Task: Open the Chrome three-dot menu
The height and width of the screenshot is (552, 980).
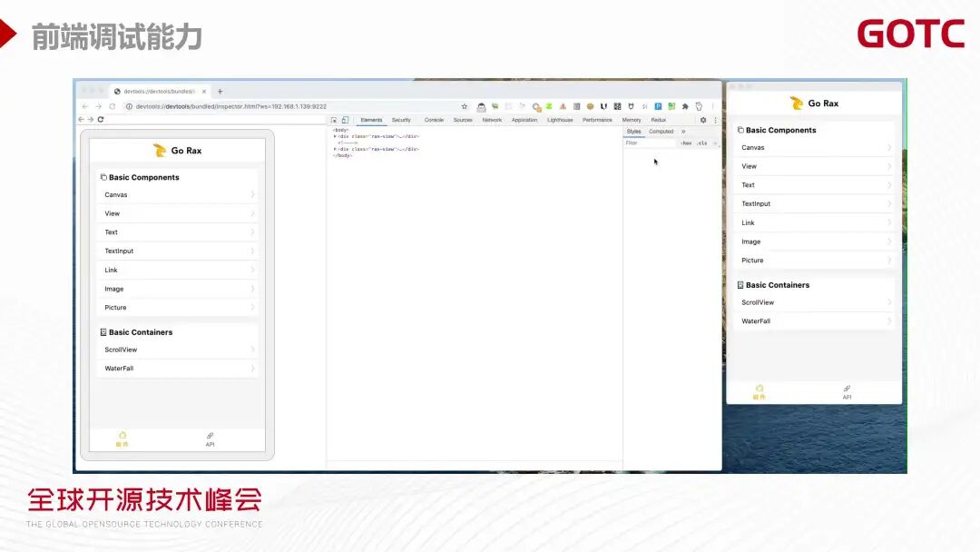Action: [712, 106]
